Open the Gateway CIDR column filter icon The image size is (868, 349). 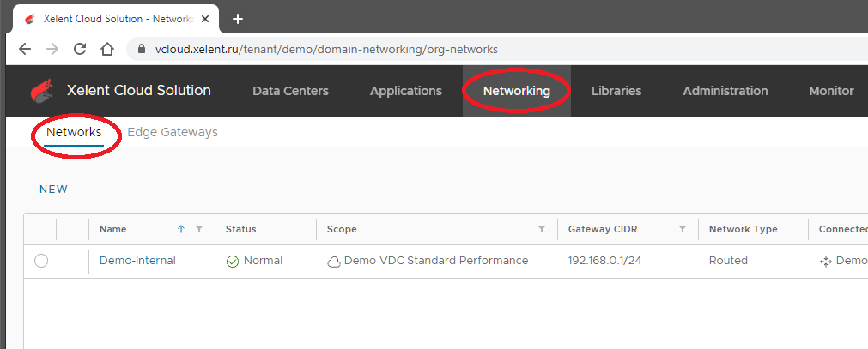coord(683,229)
